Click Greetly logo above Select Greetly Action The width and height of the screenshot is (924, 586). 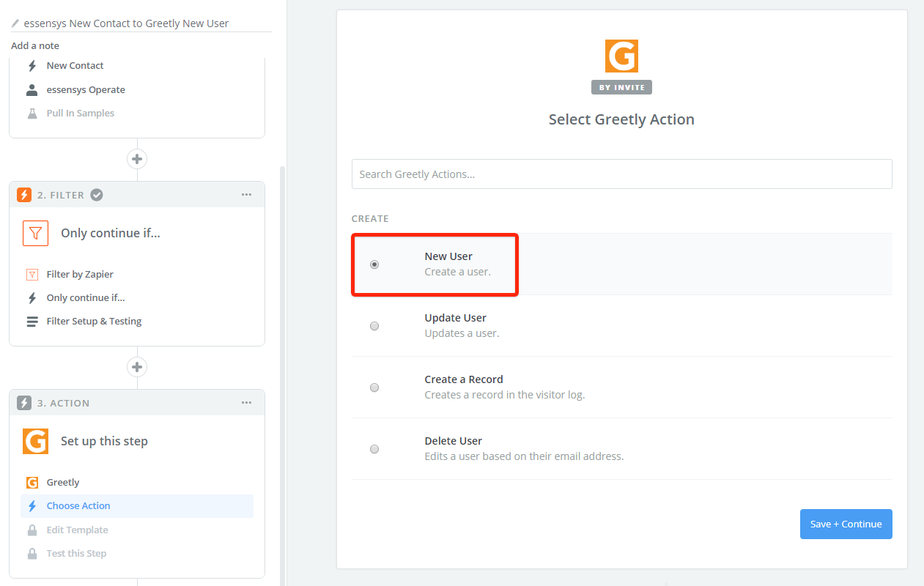[621, 56]
